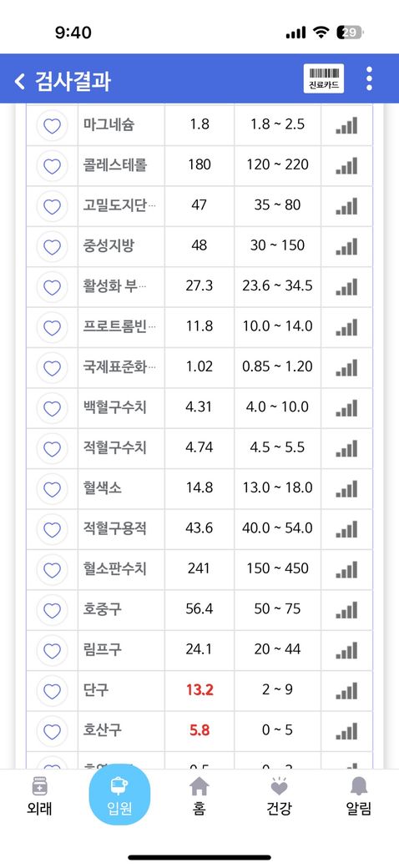The image size is (399, 868).
Task: Show trend chart icon for 마그네슘
Action: tap(346, 124)
